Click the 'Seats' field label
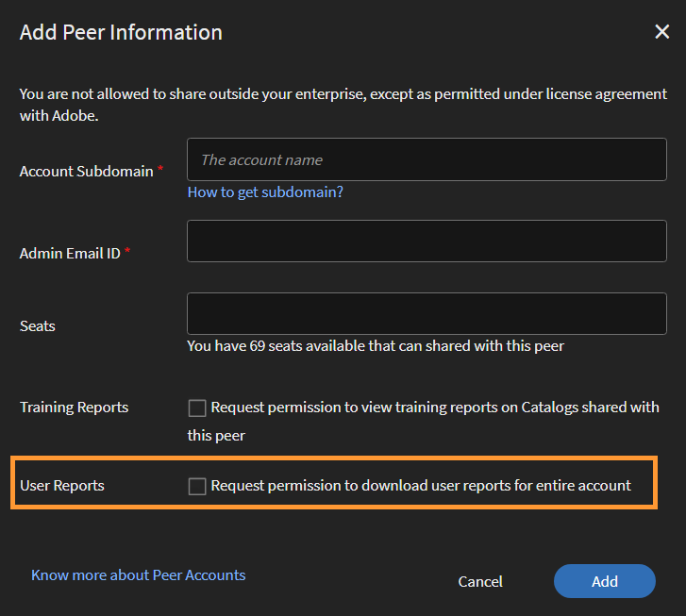The width and height of the screenshot is (686, 616). [x=38, y=326]
